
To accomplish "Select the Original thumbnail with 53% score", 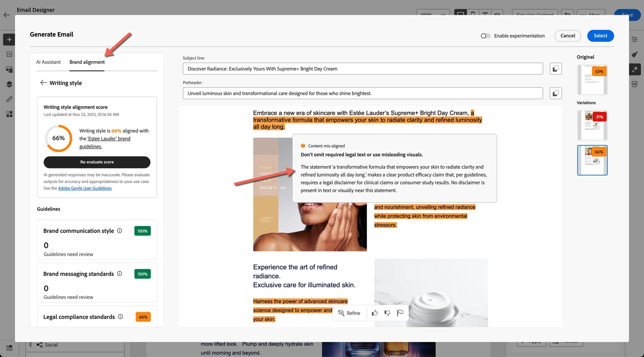I will [592, 80].
